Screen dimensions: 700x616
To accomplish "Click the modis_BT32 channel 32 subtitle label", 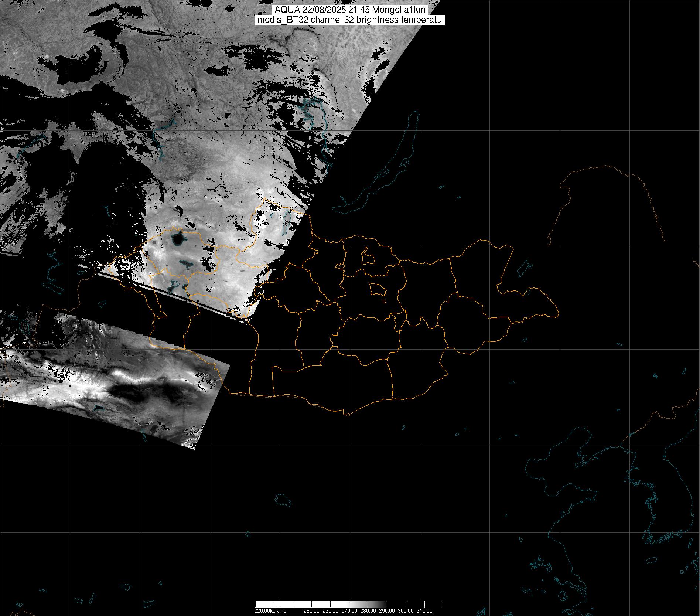I will 350,20.
